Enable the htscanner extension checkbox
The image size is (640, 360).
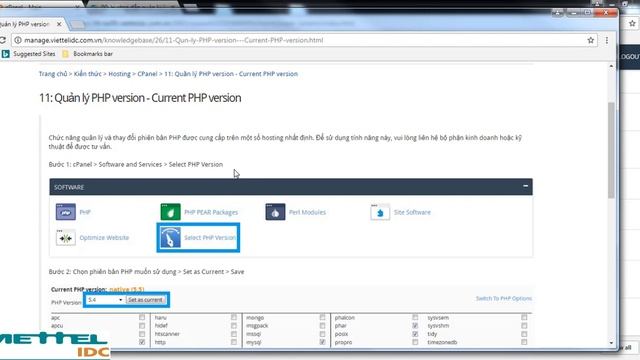pos(234,334)
